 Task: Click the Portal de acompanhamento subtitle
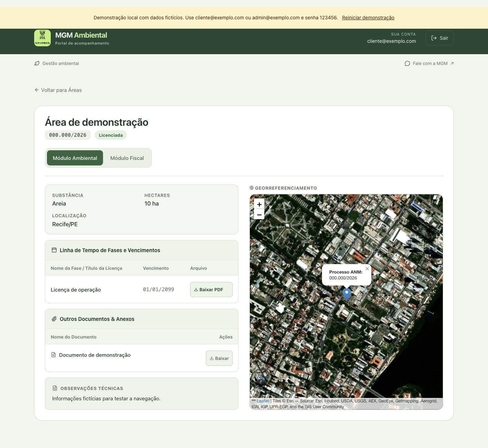point(82,43)
